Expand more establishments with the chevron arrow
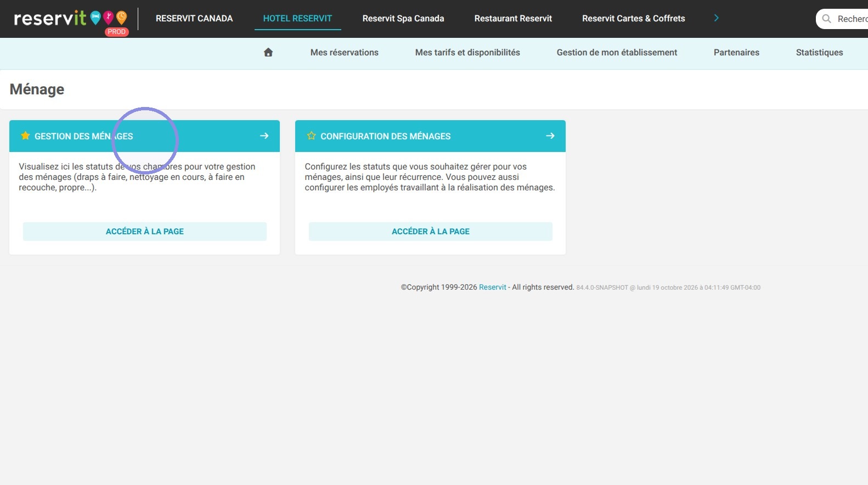 (x=716, y=18)
